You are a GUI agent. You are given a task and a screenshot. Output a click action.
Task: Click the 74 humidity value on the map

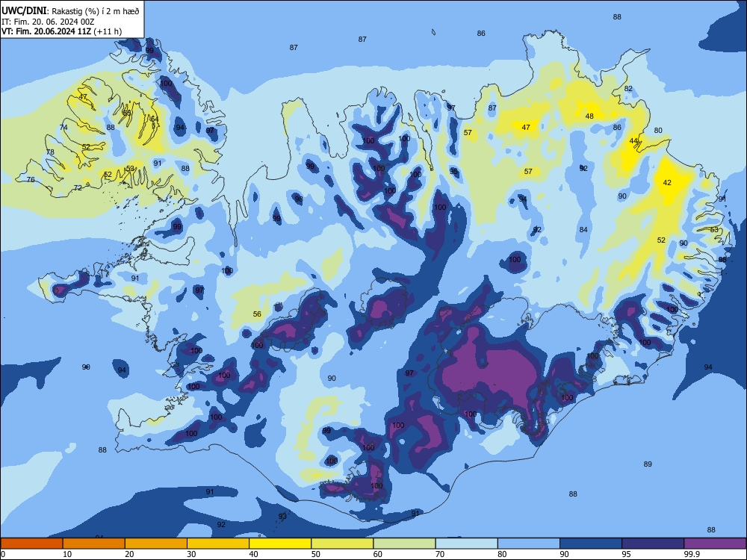[x=63, y=128]
